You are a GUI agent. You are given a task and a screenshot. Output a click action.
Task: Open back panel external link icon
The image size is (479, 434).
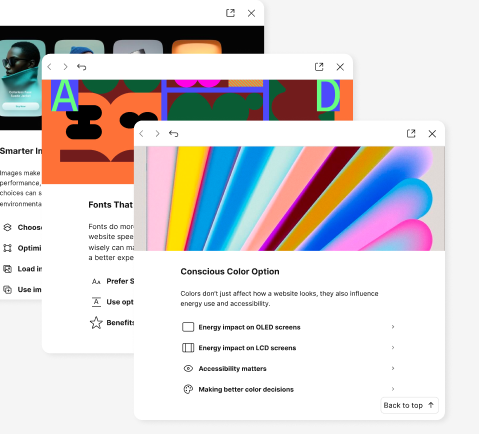(x=230, y=13)
